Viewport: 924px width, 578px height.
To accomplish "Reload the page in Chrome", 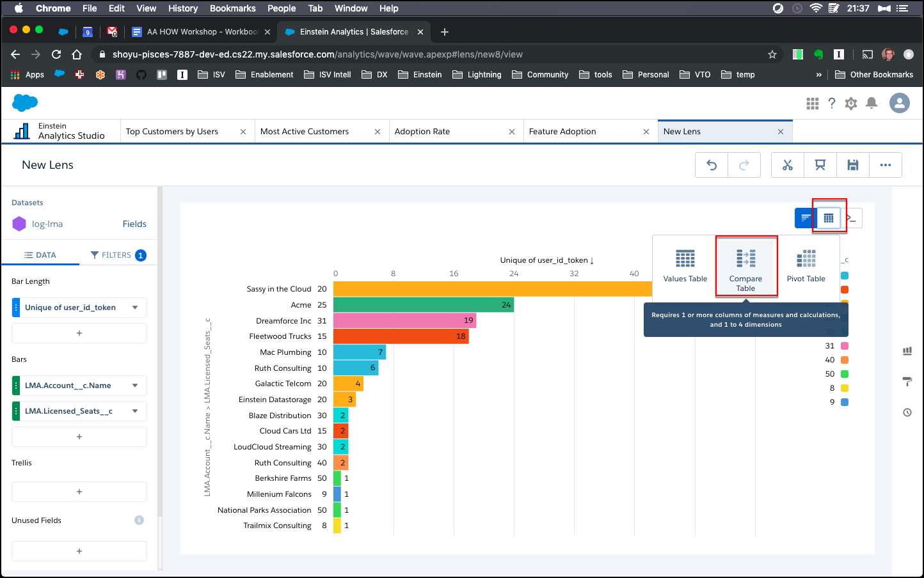I will tap(56, 54).
